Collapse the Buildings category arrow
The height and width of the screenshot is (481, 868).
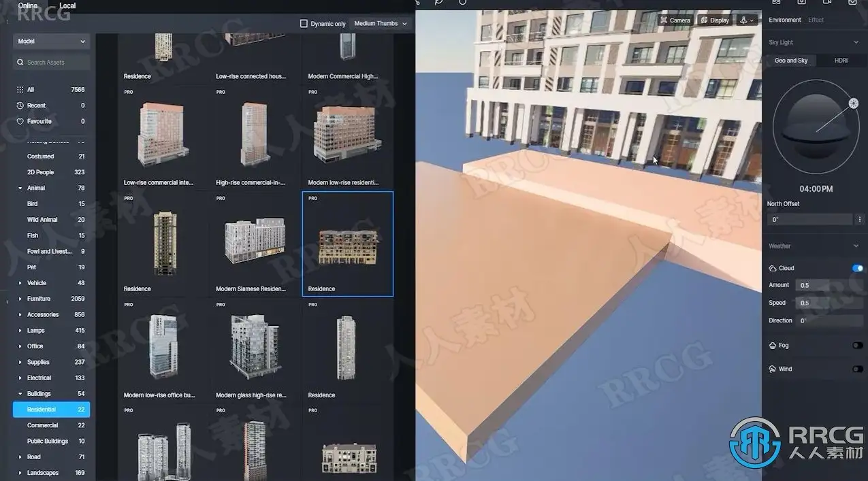(20, 394)
